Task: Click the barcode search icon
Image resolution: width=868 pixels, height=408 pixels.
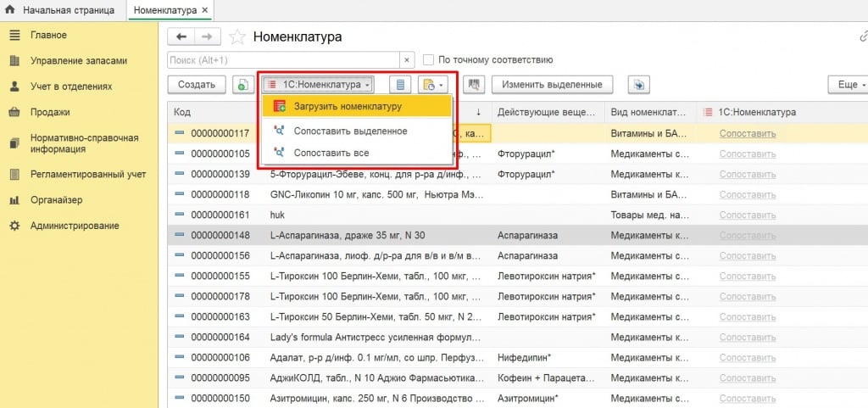Action: point(474,85)
